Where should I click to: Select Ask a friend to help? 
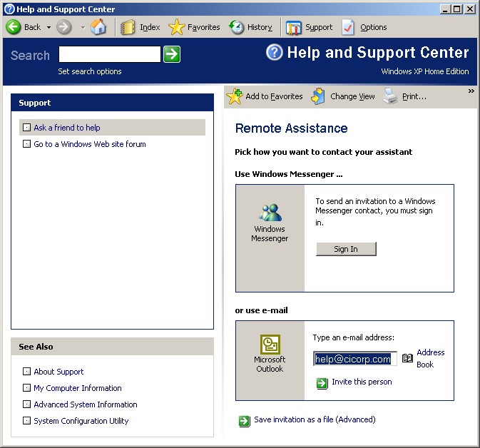pos(67,128)
